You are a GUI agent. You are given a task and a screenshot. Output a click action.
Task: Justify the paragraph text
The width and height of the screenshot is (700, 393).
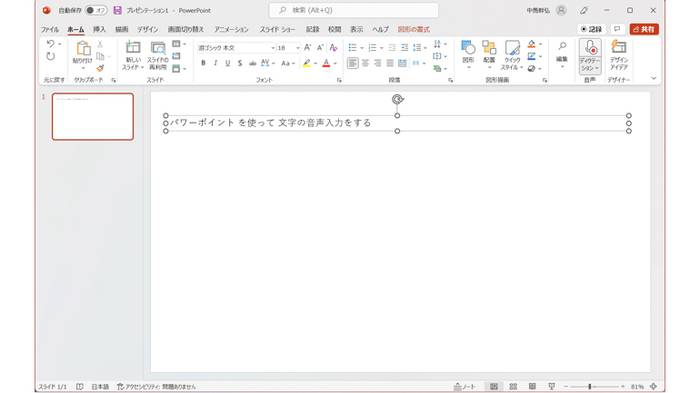390,63
